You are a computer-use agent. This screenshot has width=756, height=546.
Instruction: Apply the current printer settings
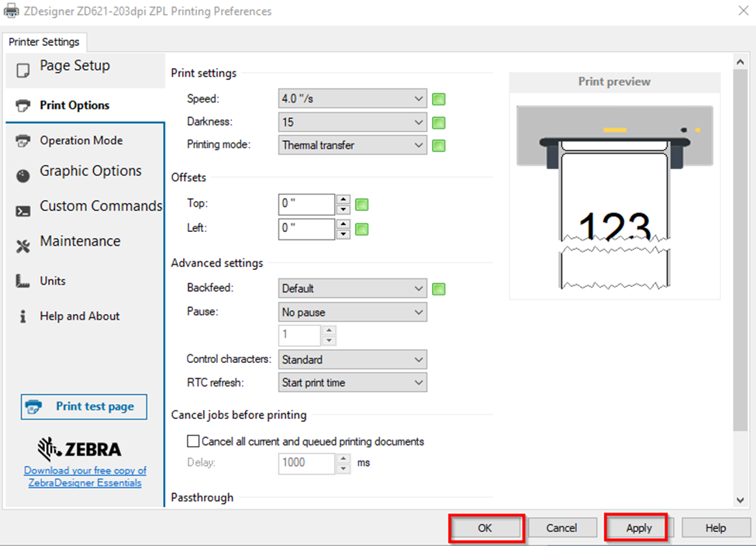tap(636, 527)
